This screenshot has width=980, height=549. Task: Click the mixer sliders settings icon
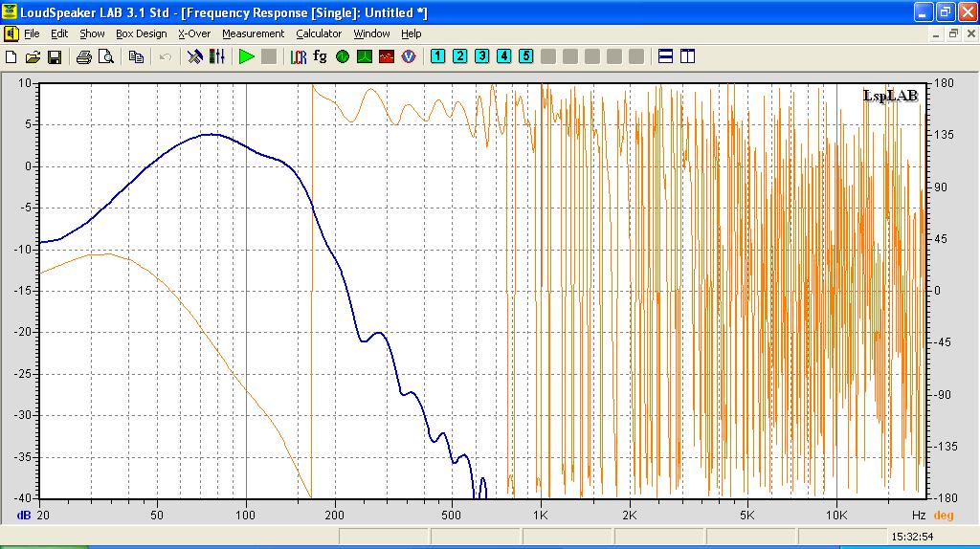pyautogui.click(x=216, y=57)
